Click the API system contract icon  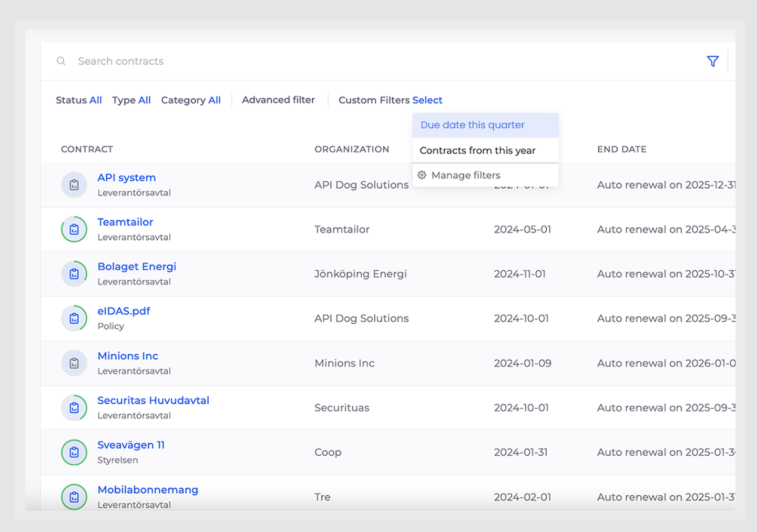click(74, 185)
